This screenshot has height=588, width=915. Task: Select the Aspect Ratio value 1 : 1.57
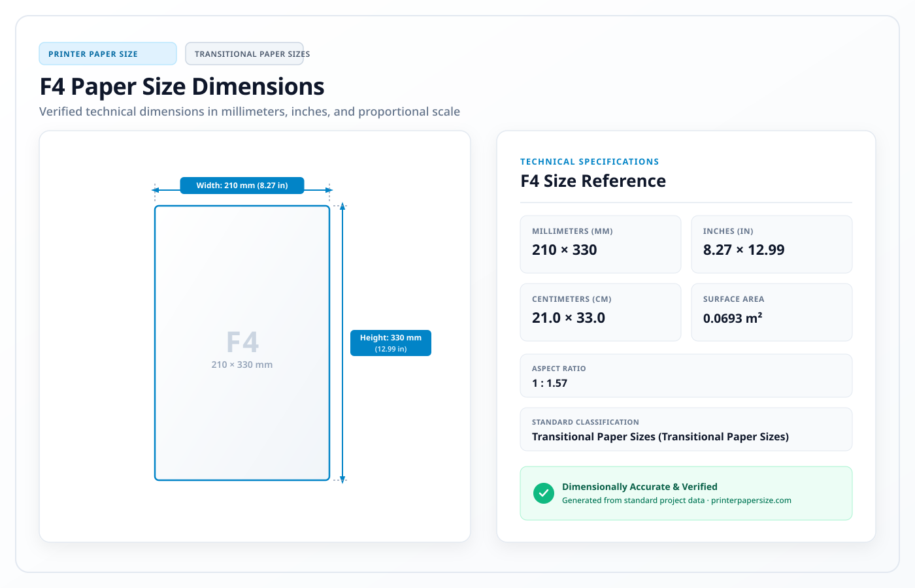click(550, 384)
